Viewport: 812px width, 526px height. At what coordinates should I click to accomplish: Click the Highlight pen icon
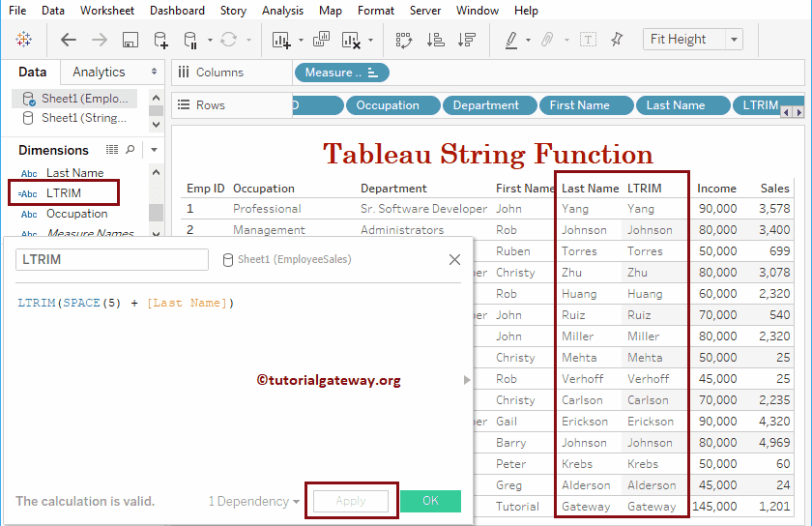click(511, 40)
